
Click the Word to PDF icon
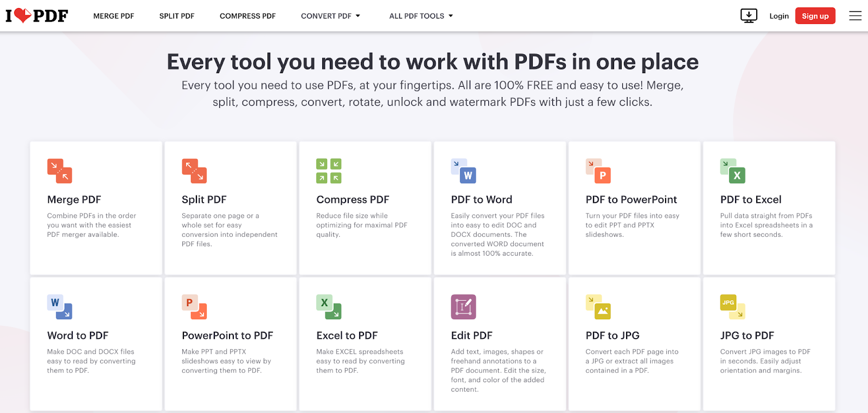click(x=60, y=307)
